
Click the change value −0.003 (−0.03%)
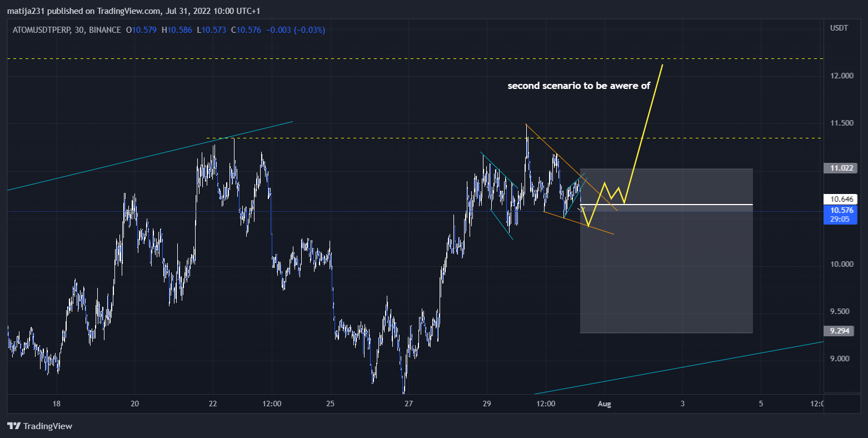coord(296,30)
